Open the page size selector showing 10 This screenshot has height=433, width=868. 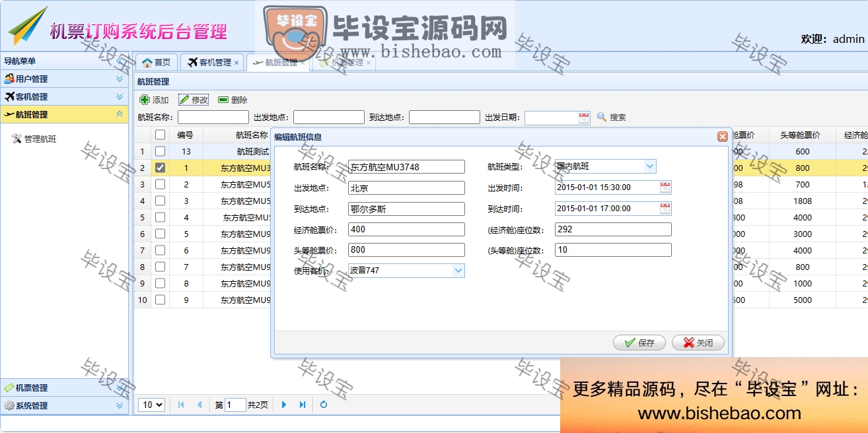151,405
